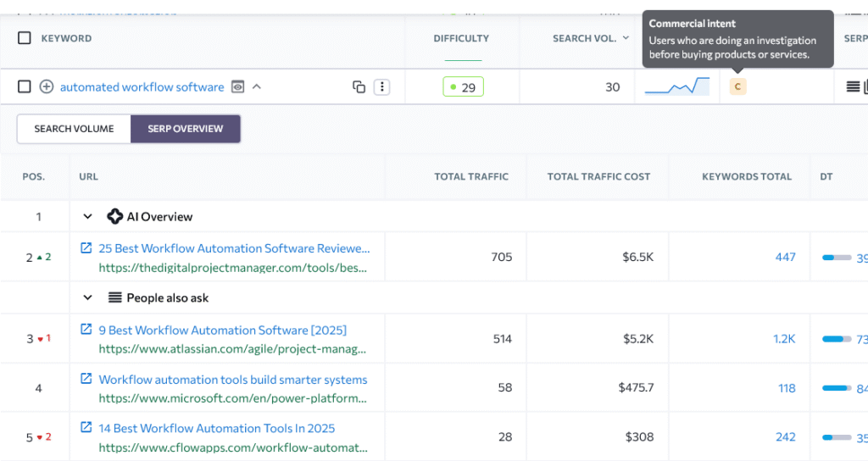Open Workflow automation tools build smarter systems link
This screenshot has height=461, width=868.
click(x=233, y=380)
